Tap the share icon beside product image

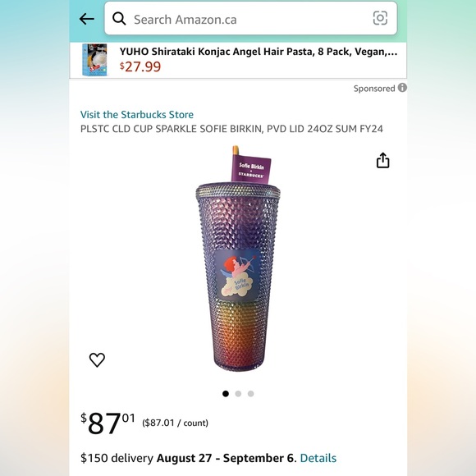tap(382, 160)
